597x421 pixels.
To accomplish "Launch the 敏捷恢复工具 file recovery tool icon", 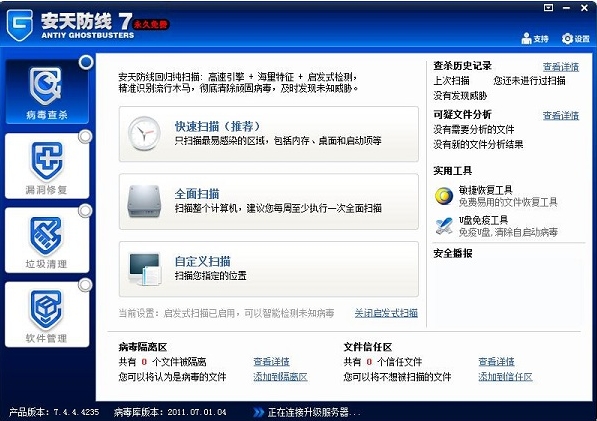I will (444, 196).
